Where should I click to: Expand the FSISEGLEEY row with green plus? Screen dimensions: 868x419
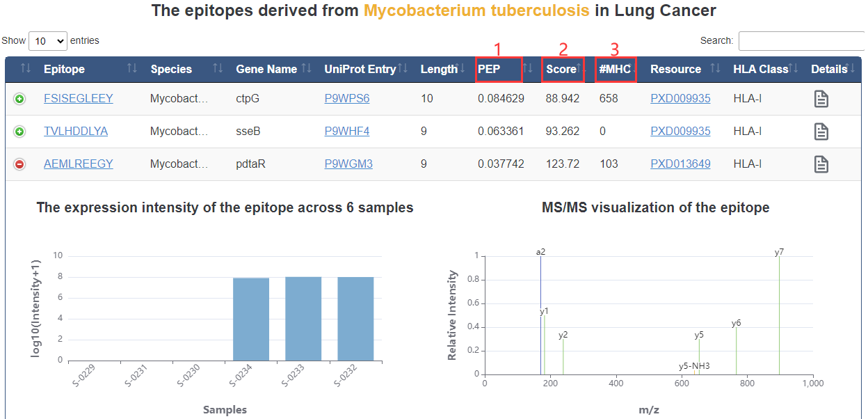pos(19,100)
